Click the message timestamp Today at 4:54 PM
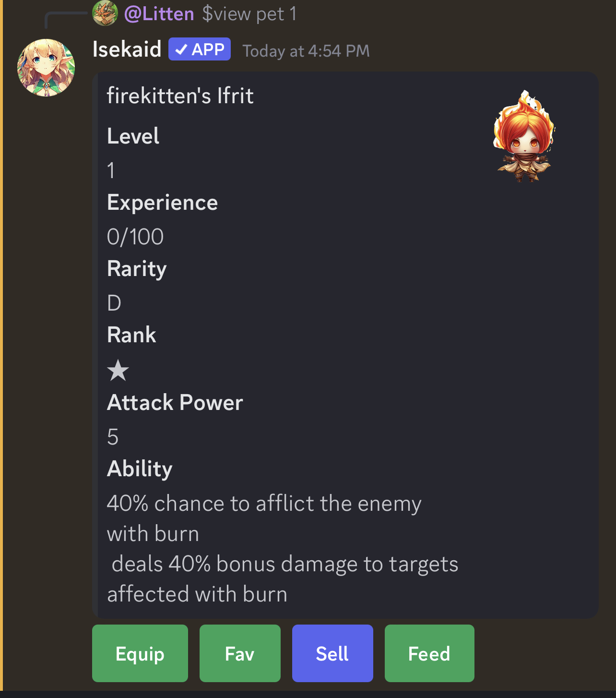The height and width of the screenshot is (698, 616). (x=306, y=50)
